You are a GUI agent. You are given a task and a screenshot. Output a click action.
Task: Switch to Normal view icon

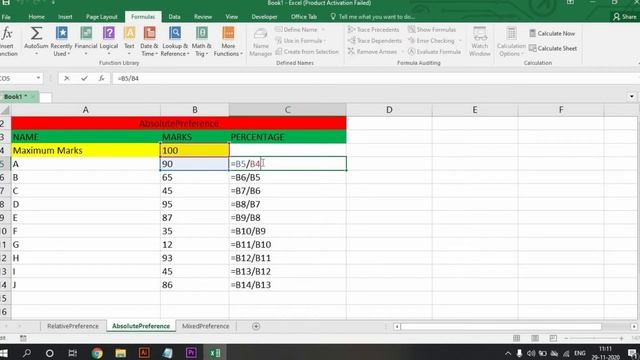[x=516, y=338]
